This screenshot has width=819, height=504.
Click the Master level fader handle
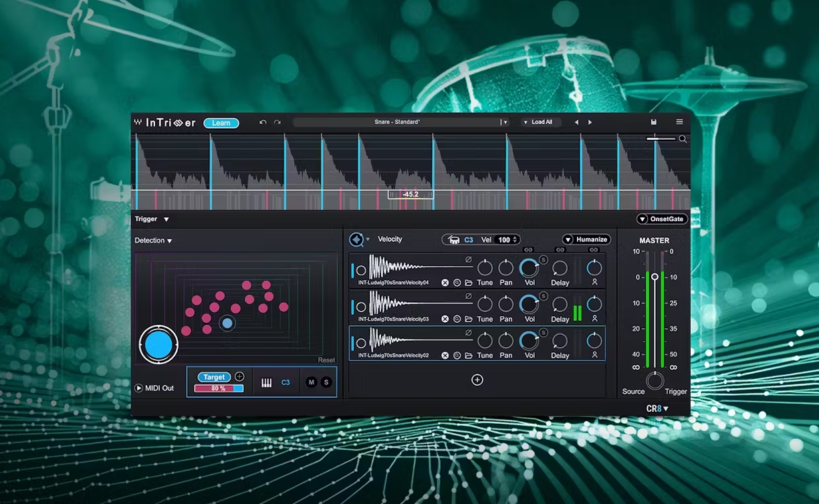pos(655,277)
